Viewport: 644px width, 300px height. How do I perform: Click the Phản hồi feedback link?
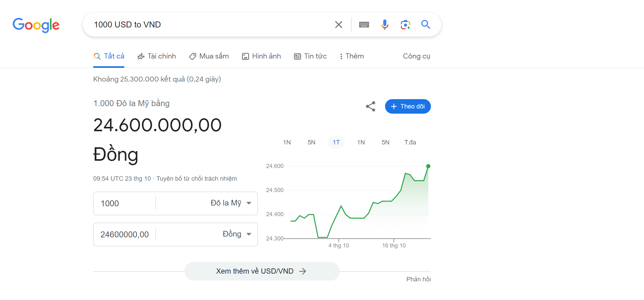[418, 279]
